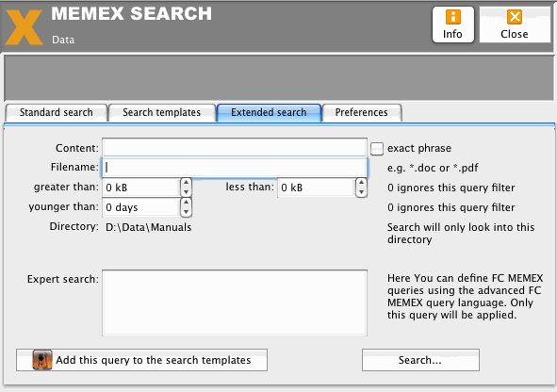Enable the exact phrase checkbox

(x=377, y=149)
